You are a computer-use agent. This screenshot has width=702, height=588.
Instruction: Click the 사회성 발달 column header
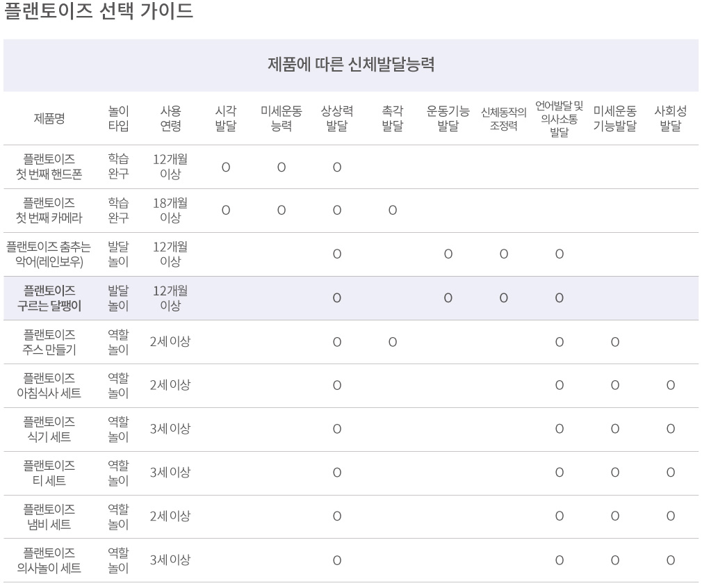[670, 118]
